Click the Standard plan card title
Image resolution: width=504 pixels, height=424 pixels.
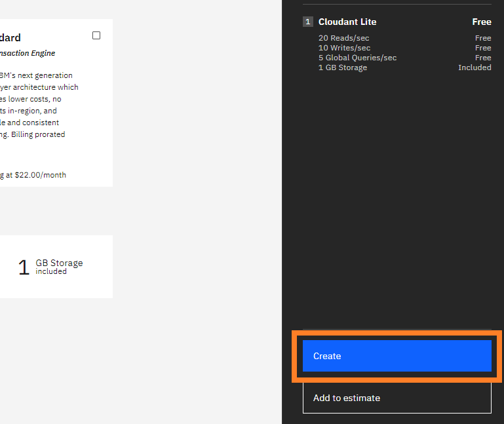point(10,38)
